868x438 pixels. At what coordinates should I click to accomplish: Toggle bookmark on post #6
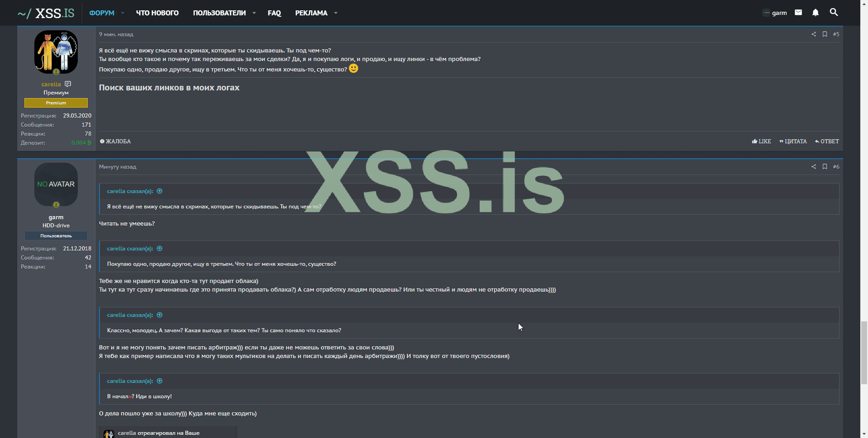(825, 166)
